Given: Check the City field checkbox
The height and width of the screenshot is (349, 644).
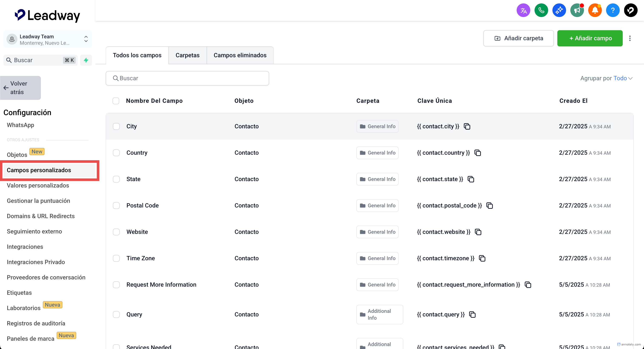Looking at the screenshot, I should (x=116, y=126).
